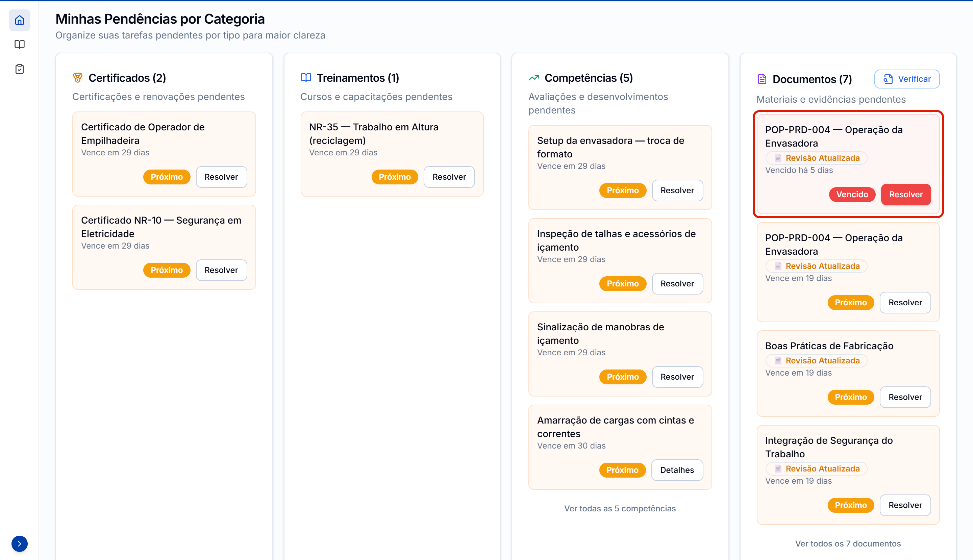Click Revisão Atualizada tag on Integração de Segurança
This screenshot has height=560, width=973.
[817, 469]
